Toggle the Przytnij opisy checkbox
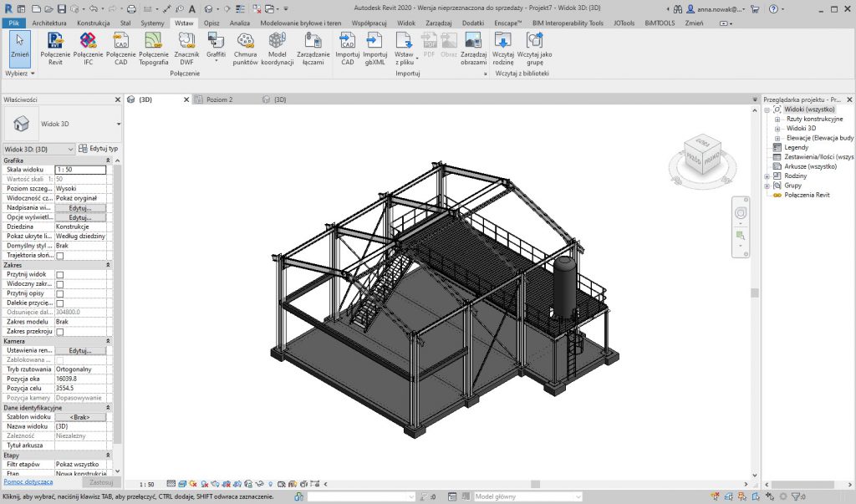The width and height of the screenshot is (856, 504). point(59,293)
